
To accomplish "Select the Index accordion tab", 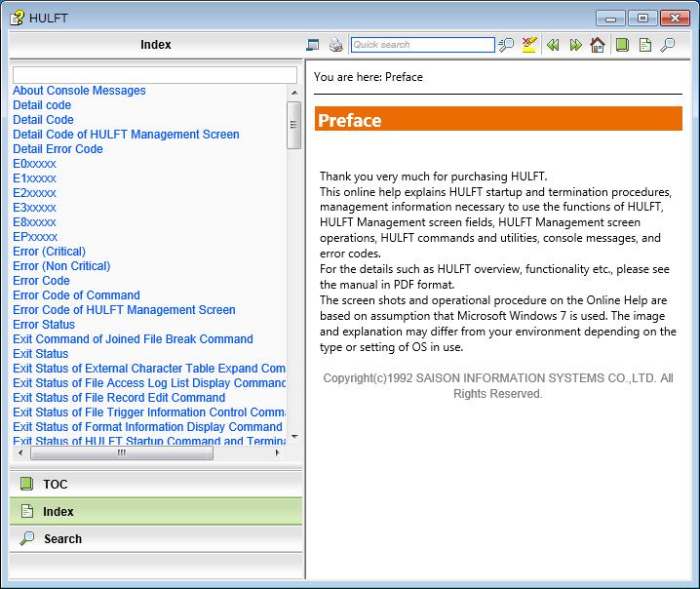I will [156, 511].
